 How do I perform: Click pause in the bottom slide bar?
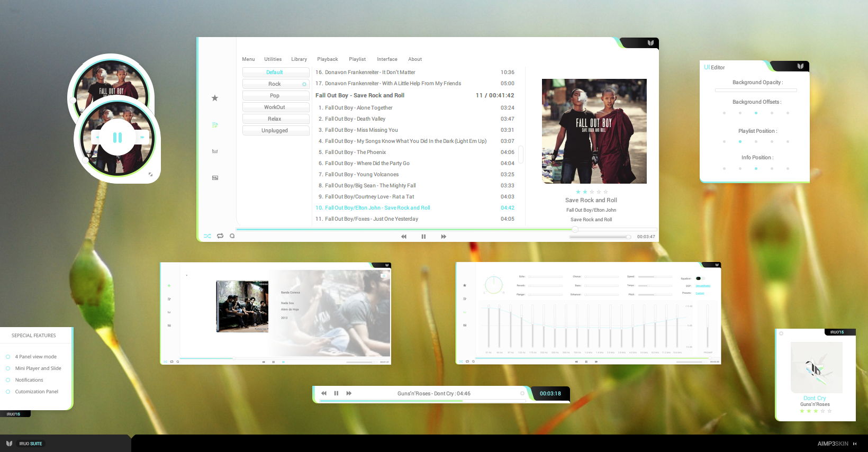click(336, 393)
